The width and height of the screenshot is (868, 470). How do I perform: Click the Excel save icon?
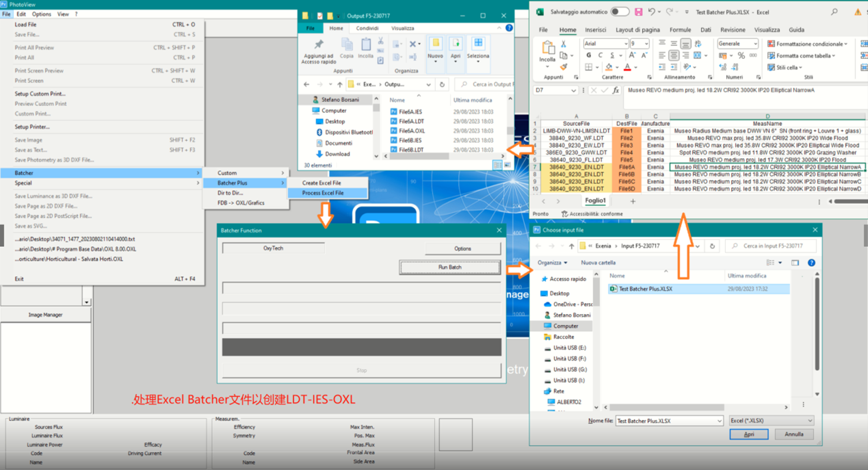(x=638, y=12)
